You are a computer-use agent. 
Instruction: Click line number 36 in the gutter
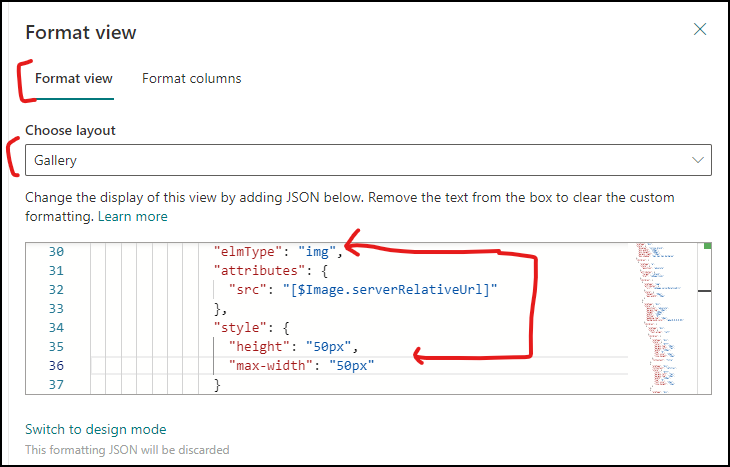[55, 366]
